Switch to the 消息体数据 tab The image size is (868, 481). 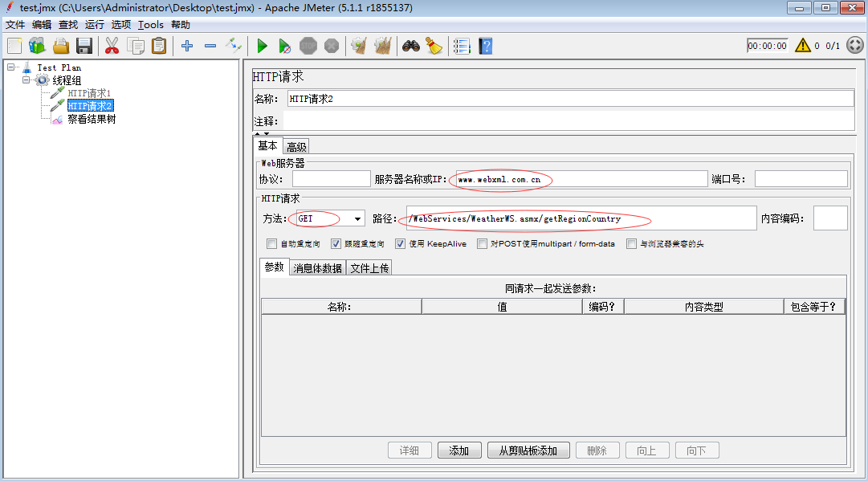click(x=318, y=268)
